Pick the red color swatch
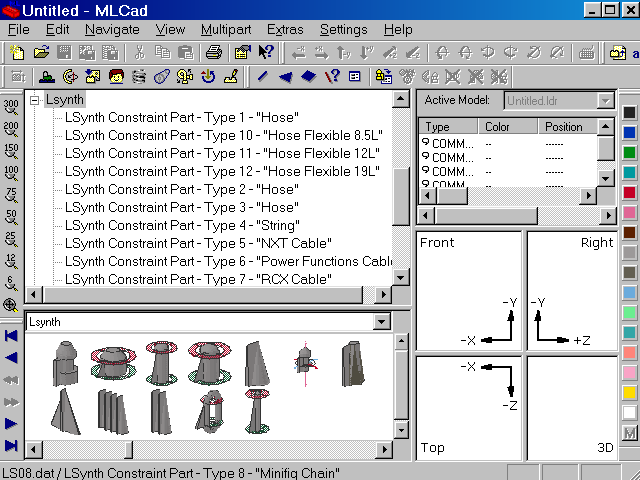 pyautogui.click(x=629, y=192)
